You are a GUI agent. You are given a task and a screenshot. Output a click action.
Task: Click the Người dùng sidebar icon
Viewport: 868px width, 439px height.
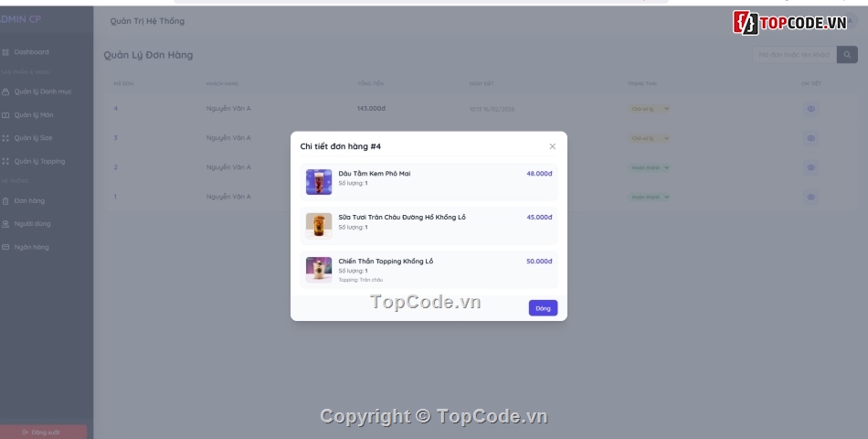(5, 224)
